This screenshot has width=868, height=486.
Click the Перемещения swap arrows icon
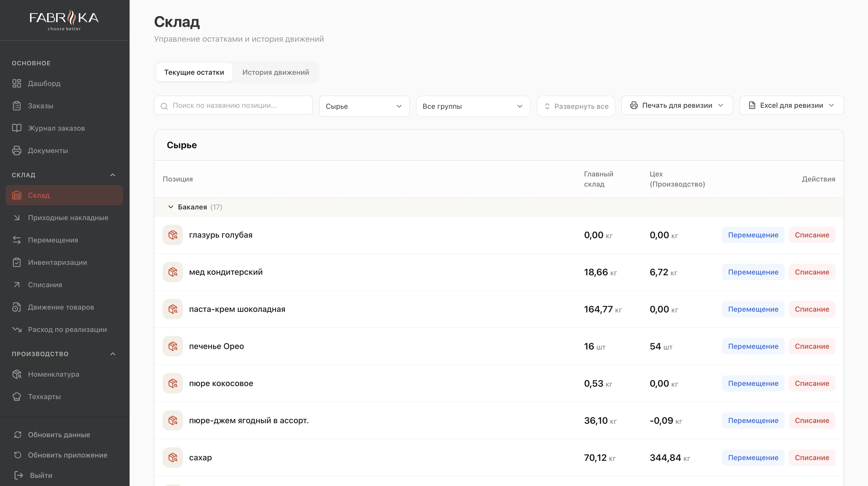click(17, 240)
